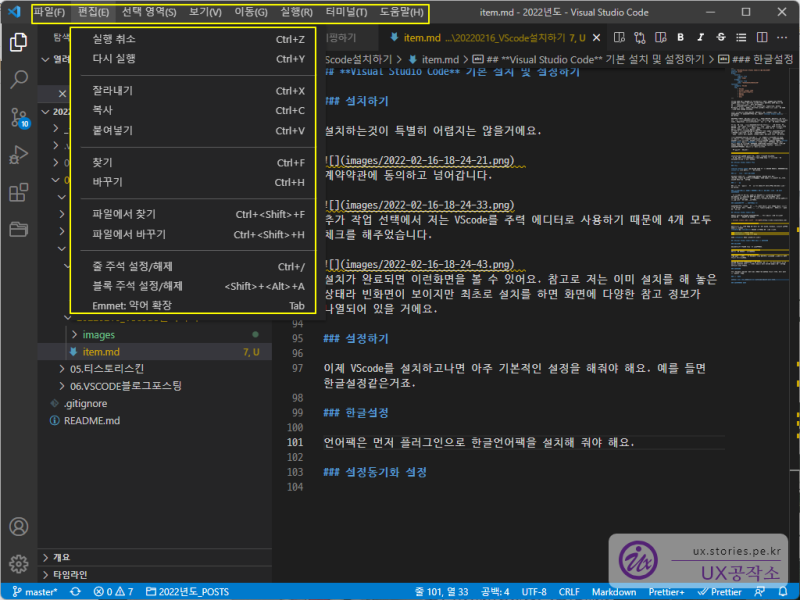Toggle italic with the I icon
This screenshot has height=600, width=800.
tap(701, 37)
